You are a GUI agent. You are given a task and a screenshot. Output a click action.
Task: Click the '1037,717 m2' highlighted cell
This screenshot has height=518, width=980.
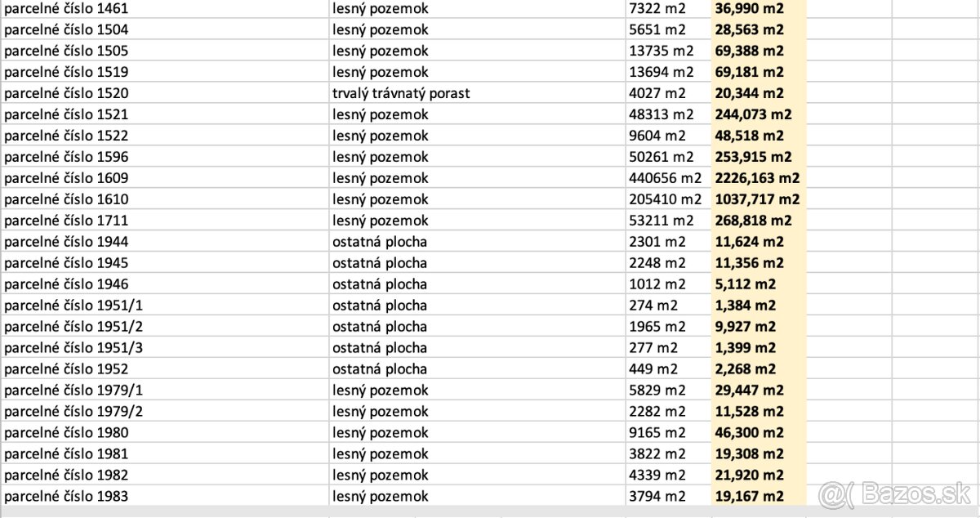(x=756, y=199)
